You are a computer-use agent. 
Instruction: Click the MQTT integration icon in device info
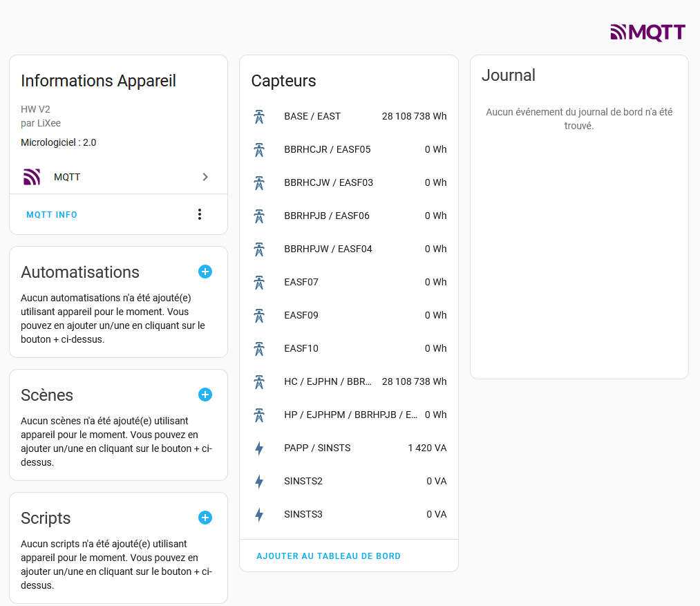[32, 177]
